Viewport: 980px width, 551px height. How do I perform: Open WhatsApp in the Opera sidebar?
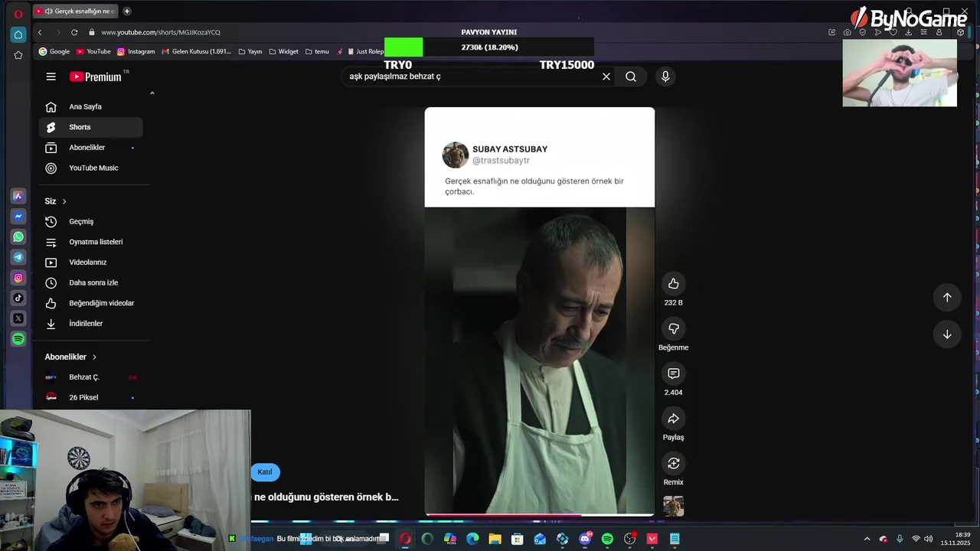coord(18,237)
